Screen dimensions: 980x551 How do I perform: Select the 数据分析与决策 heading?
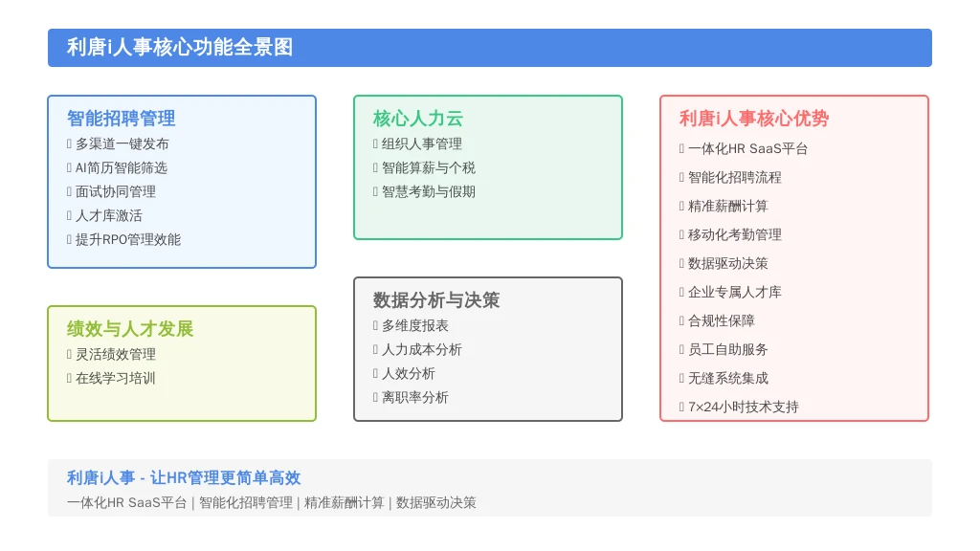click(x=436, y=300)
